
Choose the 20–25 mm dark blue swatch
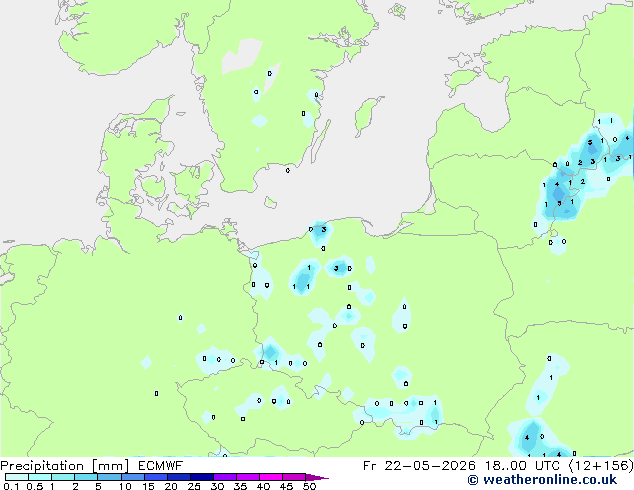click(178, 477)
